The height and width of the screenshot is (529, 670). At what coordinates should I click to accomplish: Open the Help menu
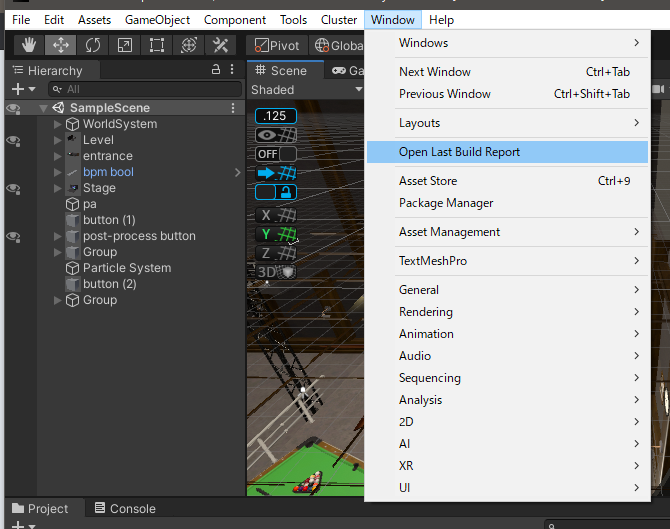[x=441, y=20]
